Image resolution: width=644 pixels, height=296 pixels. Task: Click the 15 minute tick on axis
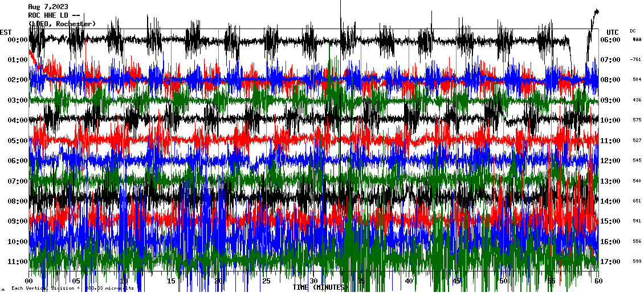171,281
